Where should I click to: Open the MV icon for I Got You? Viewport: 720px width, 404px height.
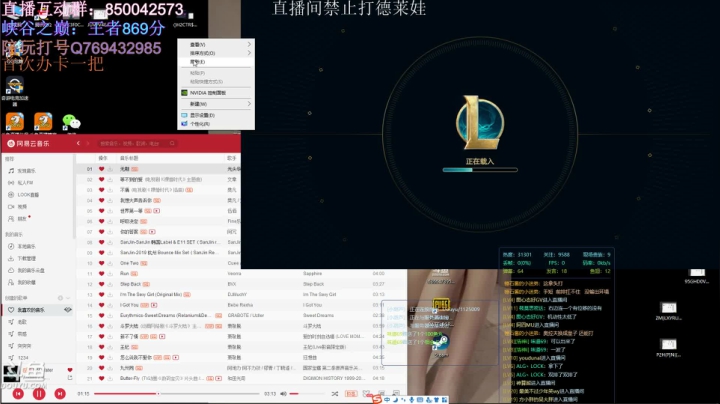154,305
